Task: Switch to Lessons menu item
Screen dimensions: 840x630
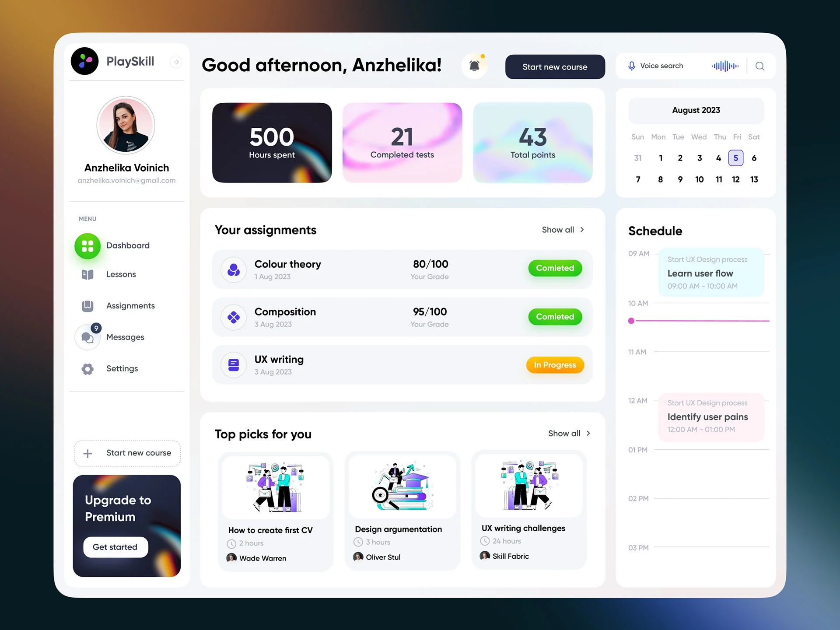Action: pyautogui.click(x=121, y=274)
